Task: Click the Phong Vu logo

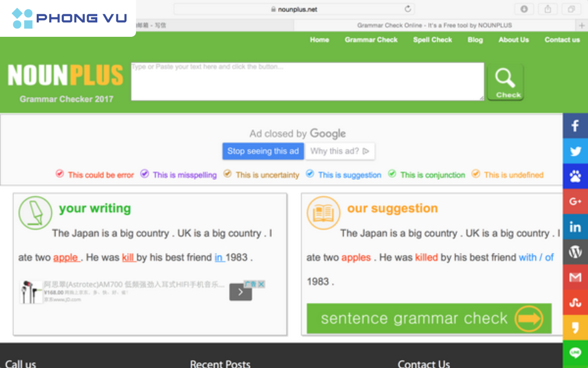Action: [x=69, y=18]
